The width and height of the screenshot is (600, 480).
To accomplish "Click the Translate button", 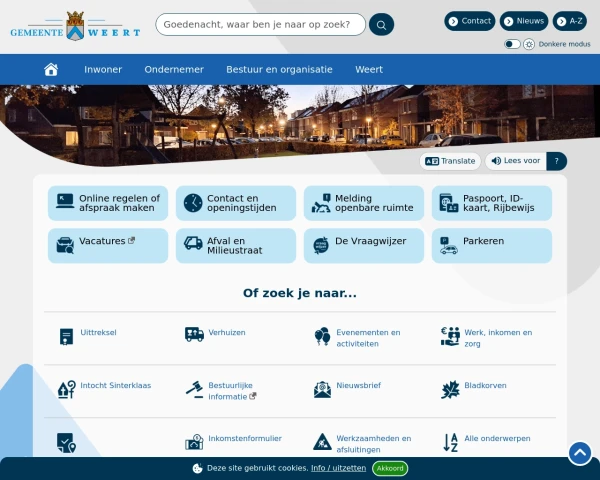I will tap(450, 161).
